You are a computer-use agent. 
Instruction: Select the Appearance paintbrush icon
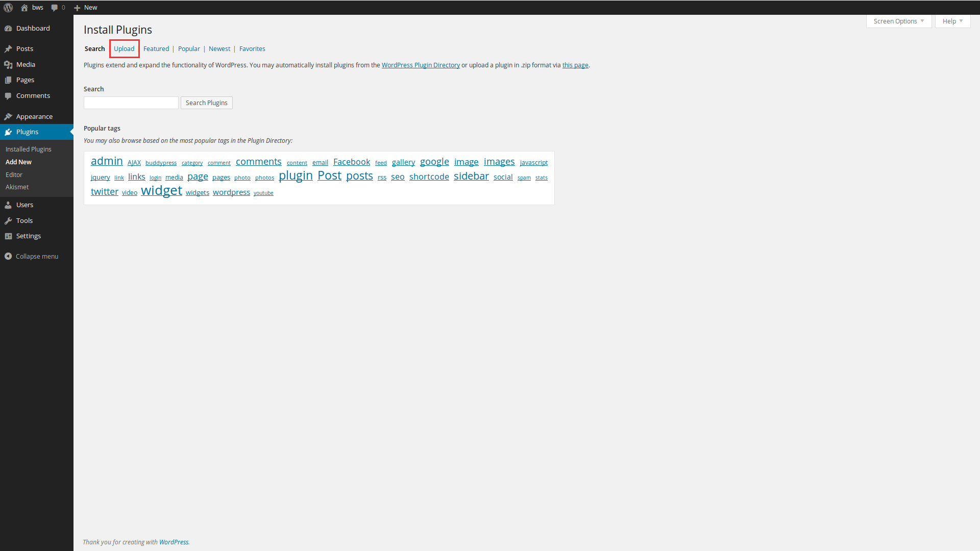pyautogui.click(x=8, y=116)
